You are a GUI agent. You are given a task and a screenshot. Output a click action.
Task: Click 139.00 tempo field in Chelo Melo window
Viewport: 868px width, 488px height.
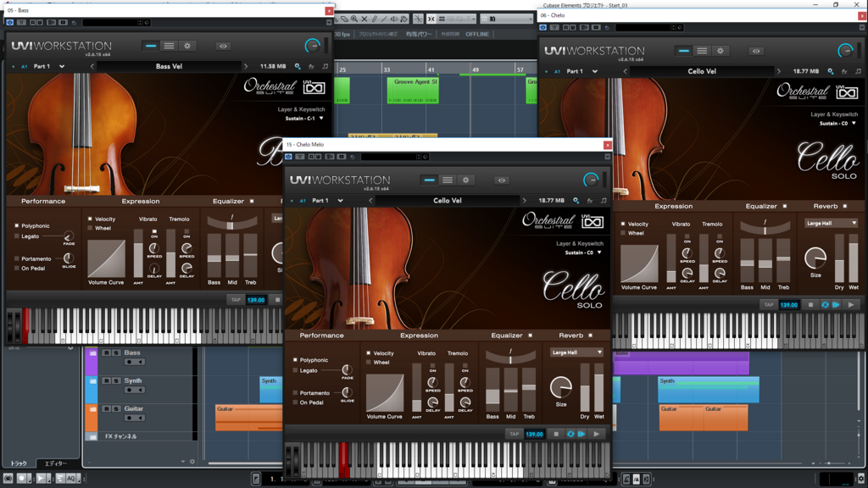pyautogui.click(x=534, y=435)
